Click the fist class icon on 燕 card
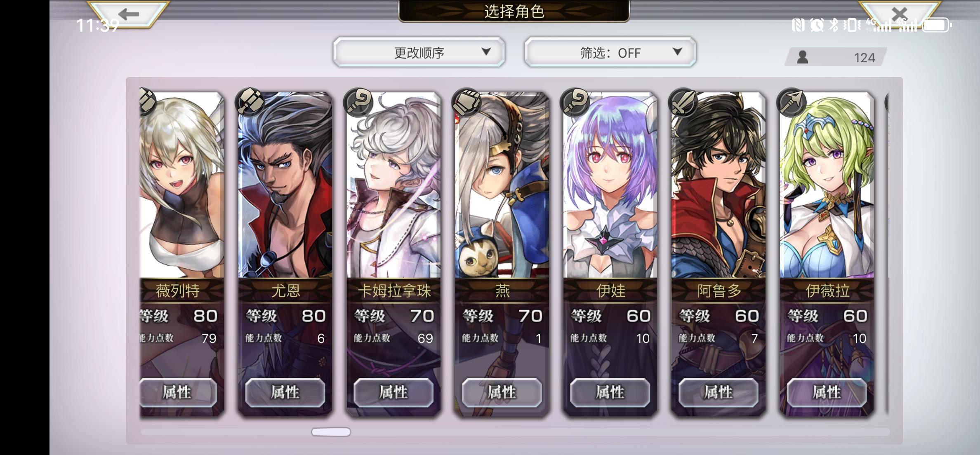 coord(466,102)
